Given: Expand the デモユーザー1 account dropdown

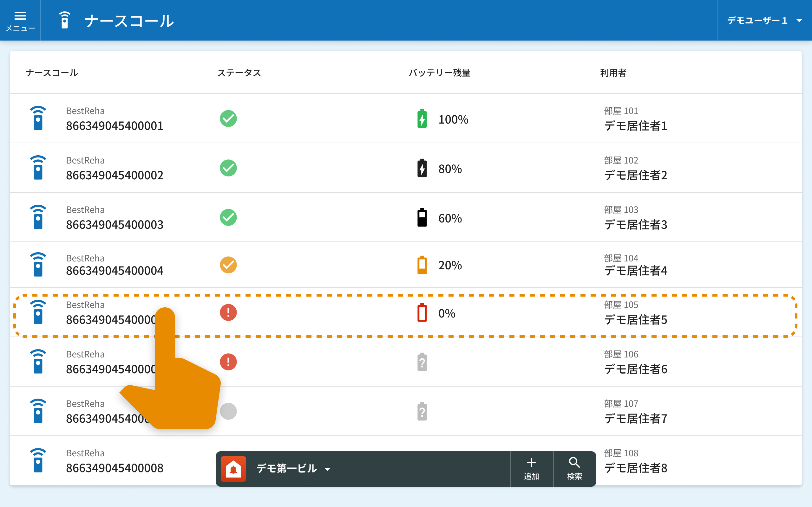Looking at the screenshot, I should [764, 21].
